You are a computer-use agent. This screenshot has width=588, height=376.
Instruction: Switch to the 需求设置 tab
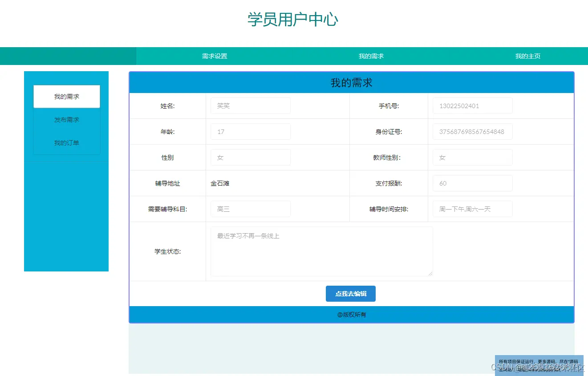pos(214,56)
